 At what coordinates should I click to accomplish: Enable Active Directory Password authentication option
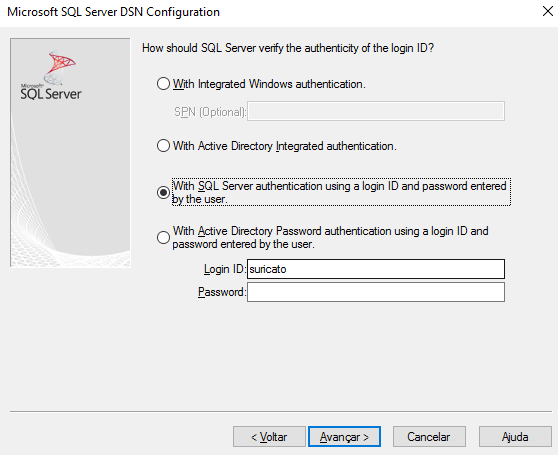(163, 237)
